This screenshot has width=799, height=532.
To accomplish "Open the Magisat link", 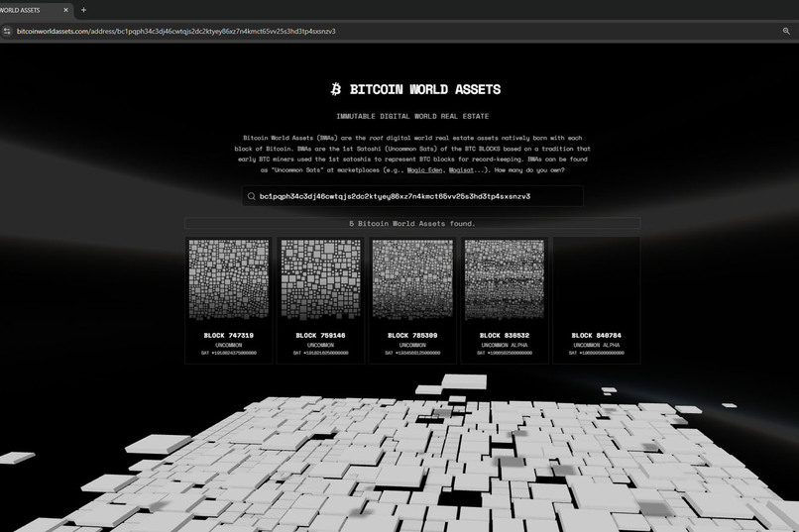I will point(461,170).
